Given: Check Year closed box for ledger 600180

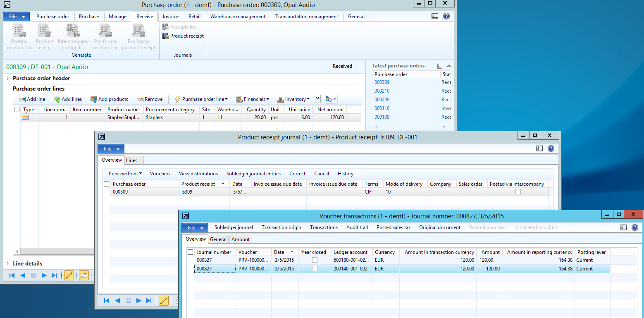Looking at the screenshot, I should click(315, 260).
